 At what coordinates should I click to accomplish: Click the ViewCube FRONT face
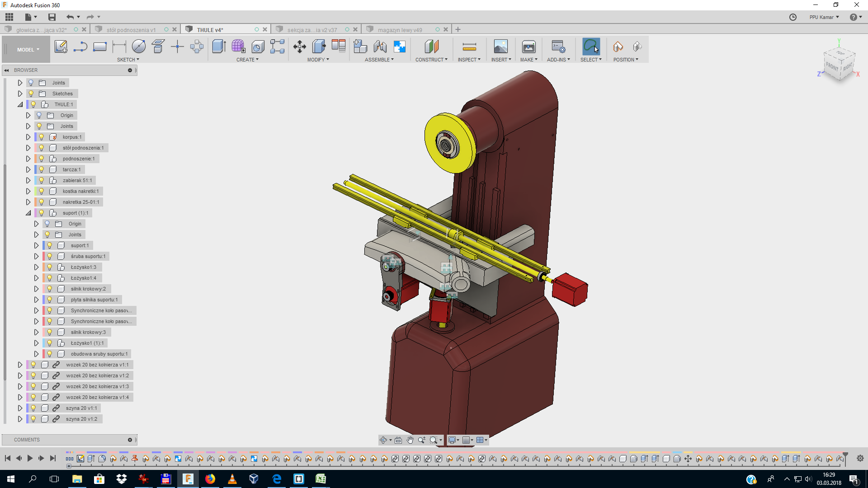(x=832, y=66)
